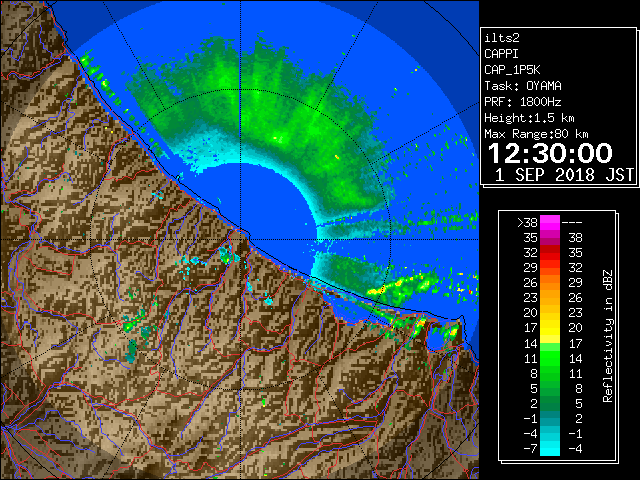Select the '1 SEP 2018 JST' date
Screen dimensions: 640x480
564,175
